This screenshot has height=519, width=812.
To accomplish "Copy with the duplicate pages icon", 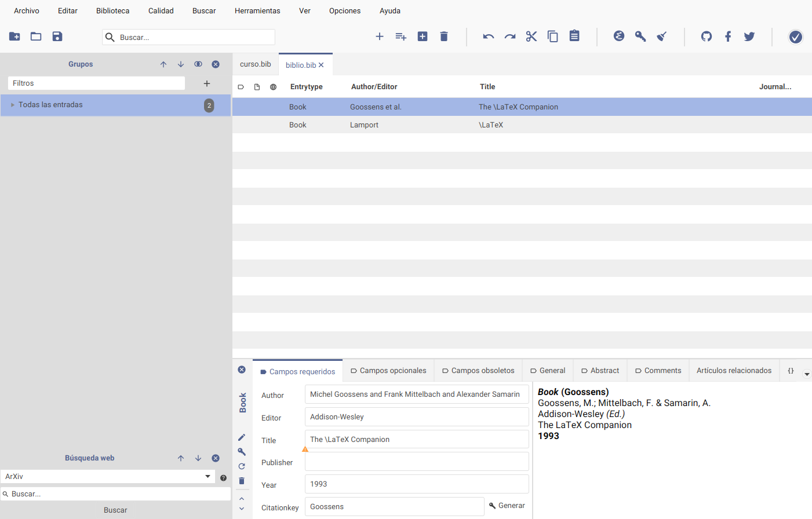I will tap(553, 36).
